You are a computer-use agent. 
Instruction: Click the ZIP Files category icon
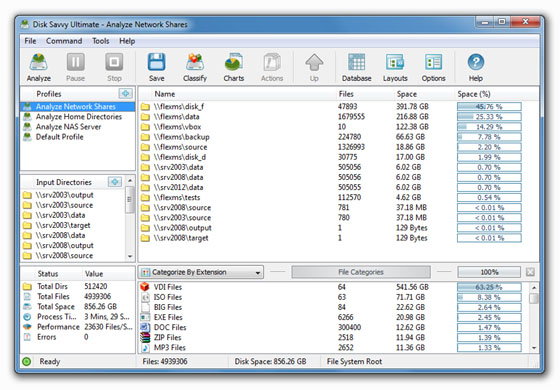point(145,337)
